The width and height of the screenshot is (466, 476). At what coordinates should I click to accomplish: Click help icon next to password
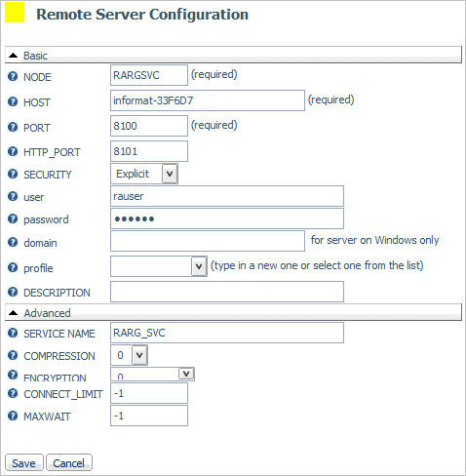point(13,218)
